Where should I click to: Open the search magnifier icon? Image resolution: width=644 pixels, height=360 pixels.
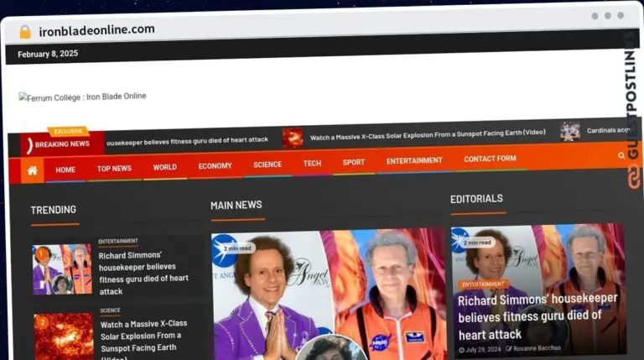[x=621, y=155]
